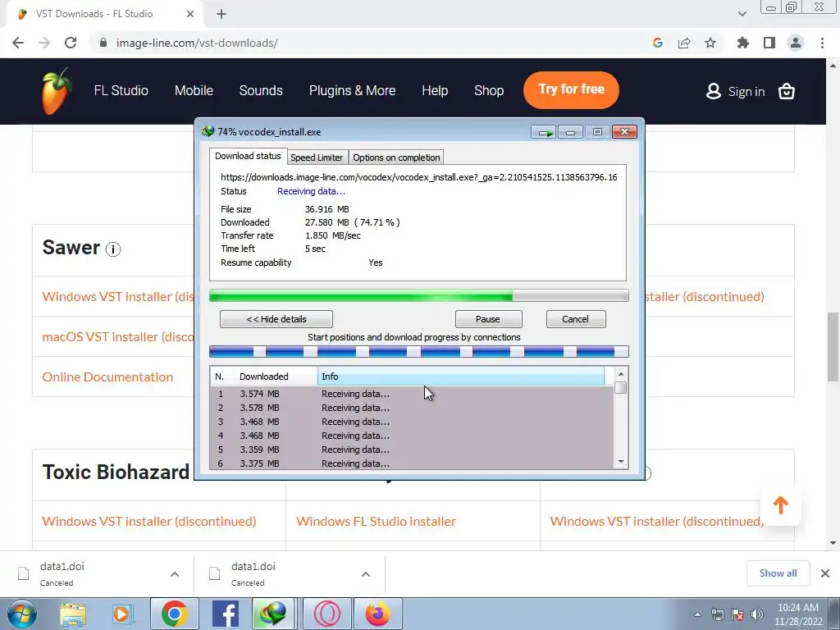Open the shopping basket icon
840x630 pixels.
coord(786,91)
